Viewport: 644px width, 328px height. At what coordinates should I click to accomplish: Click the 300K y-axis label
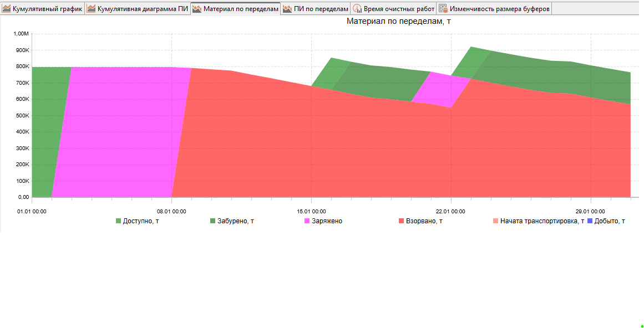[22, 148]
